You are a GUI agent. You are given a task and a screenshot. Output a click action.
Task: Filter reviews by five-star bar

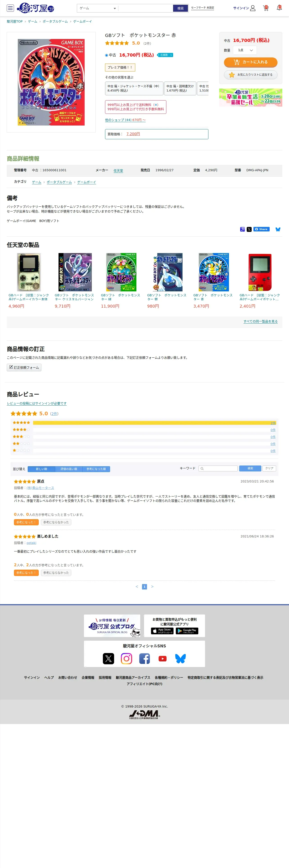[154, 423]
